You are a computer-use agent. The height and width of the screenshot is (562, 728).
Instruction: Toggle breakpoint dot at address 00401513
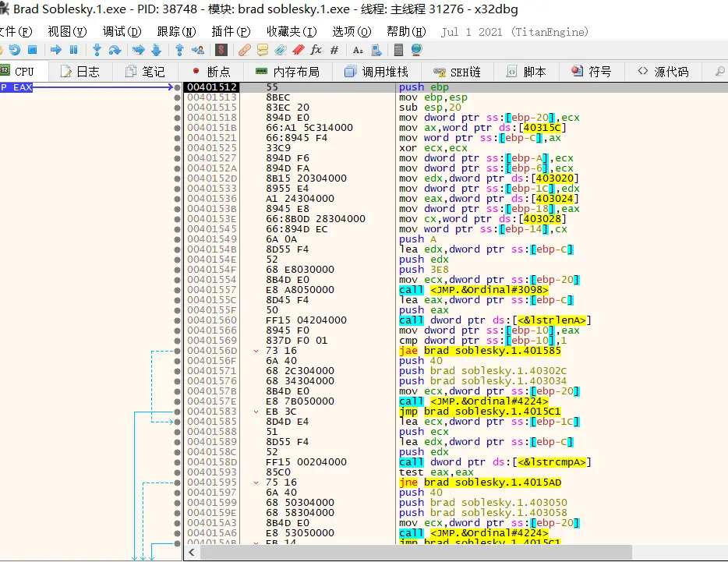pyautogui.click(x=178, y=97)
